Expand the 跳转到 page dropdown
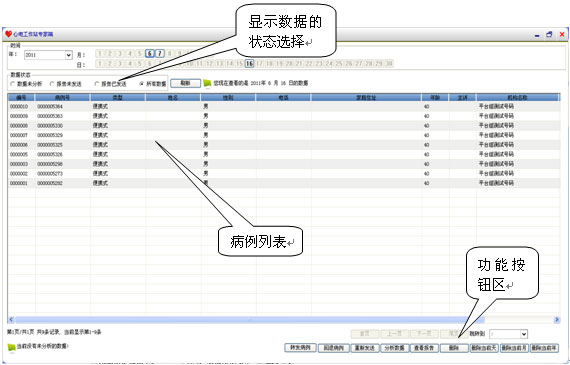This screenshot has width=570, height=365. click(523, 334)
